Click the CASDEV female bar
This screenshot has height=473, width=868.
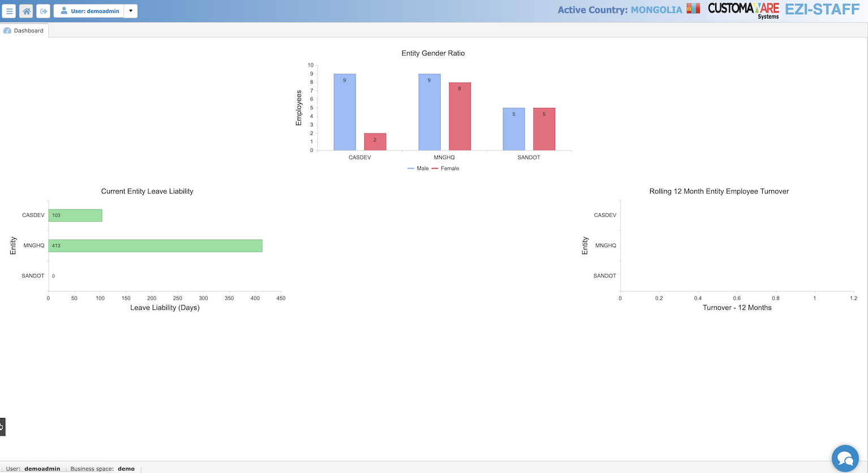tap(375, 142)
